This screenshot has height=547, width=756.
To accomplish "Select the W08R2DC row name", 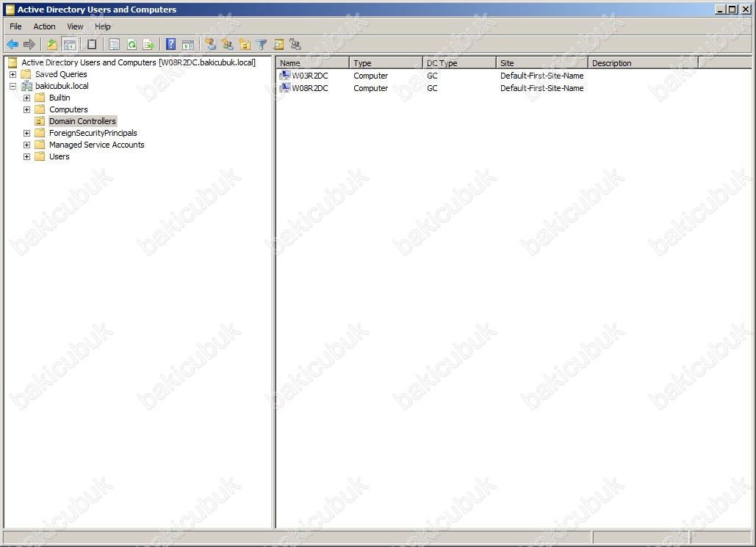I will point(310,88).
